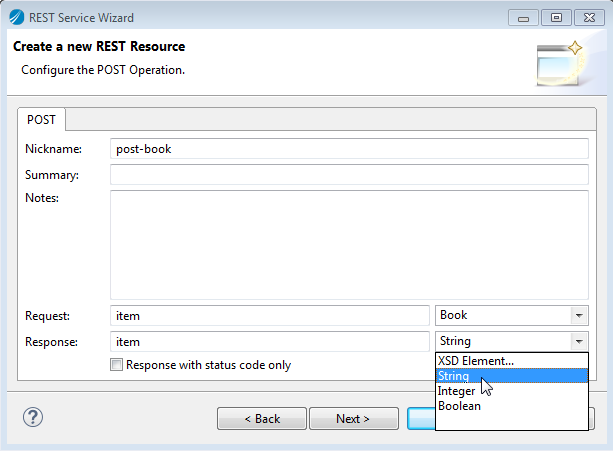Click the REST Service Wizard app icon
The width and height of the screenshot is (613, 451).
pos(17,18)
